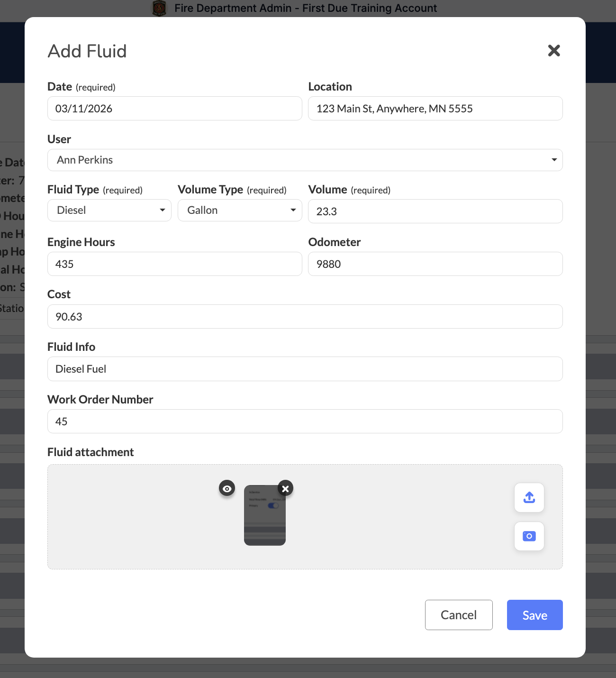Save the fluid entry
The width and height of the screenshot is (616, 678).
pyautogui.click(x=535, y=615)
